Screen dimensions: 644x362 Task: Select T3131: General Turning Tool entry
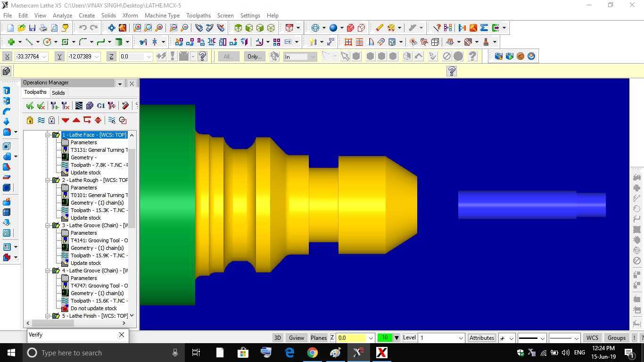coord(99,150)
